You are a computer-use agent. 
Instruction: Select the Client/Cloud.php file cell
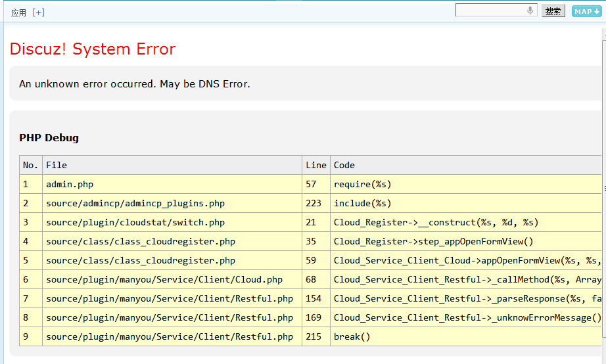point(172,279)
